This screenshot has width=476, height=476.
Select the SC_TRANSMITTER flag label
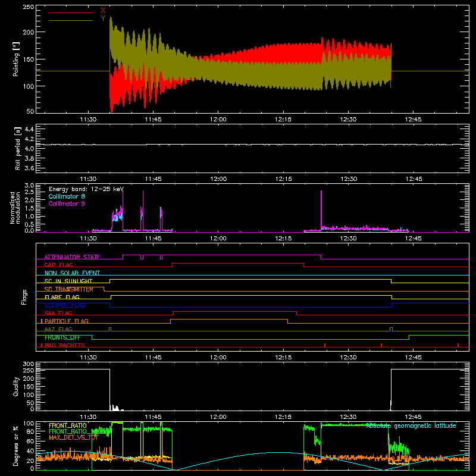pos(69,289)
